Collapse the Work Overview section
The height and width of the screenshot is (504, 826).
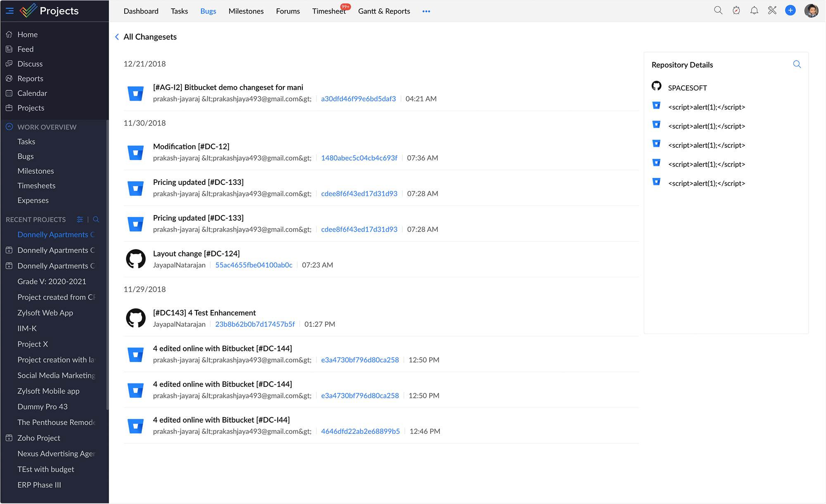(x=9, y=127)
